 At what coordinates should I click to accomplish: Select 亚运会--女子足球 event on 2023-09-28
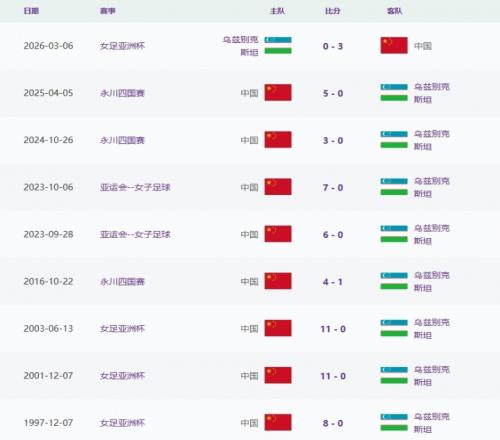pos(135,234)
